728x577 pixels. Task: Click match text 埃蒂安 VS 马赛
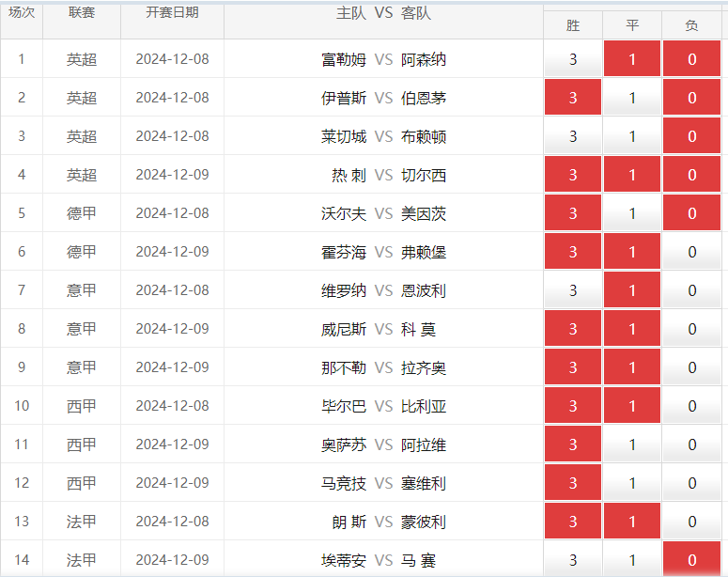[x=379, y=560]
